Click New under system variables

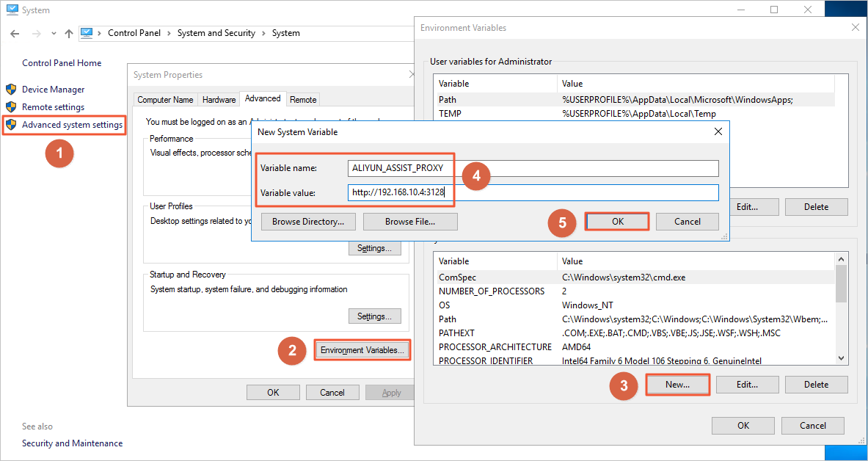point(677,385)
